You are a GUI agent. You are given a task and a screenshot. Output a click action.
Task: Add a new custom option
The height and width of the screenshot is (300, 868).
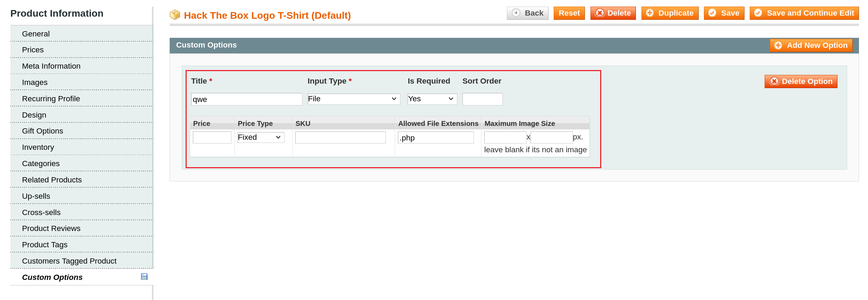811,45
